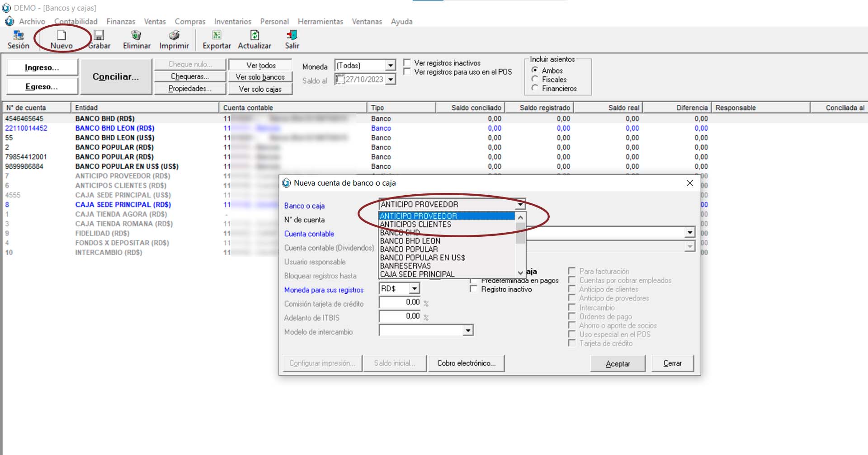The image size is (868, 455).
Task: Click the Egreso... button
Action: click(42, 86)
